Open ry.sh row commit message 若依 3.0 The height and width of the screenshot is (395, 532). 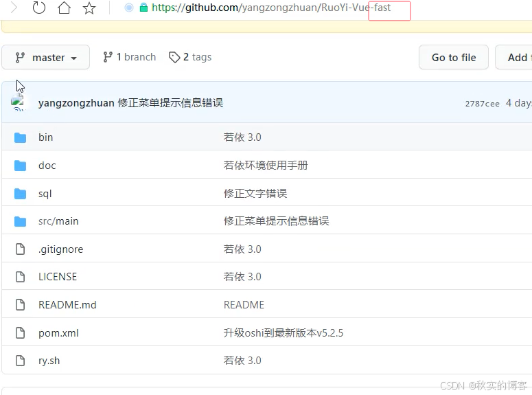coord(242,361)
